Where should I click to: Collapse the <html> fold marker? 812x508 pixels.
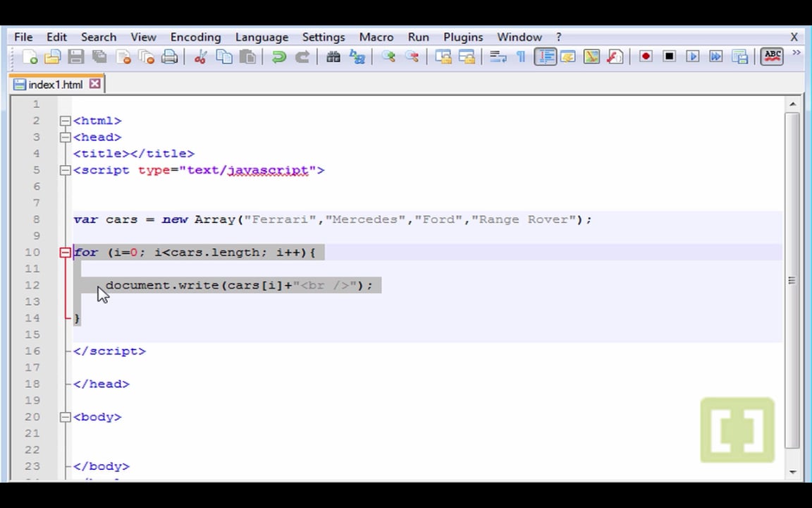coord(65,121)
